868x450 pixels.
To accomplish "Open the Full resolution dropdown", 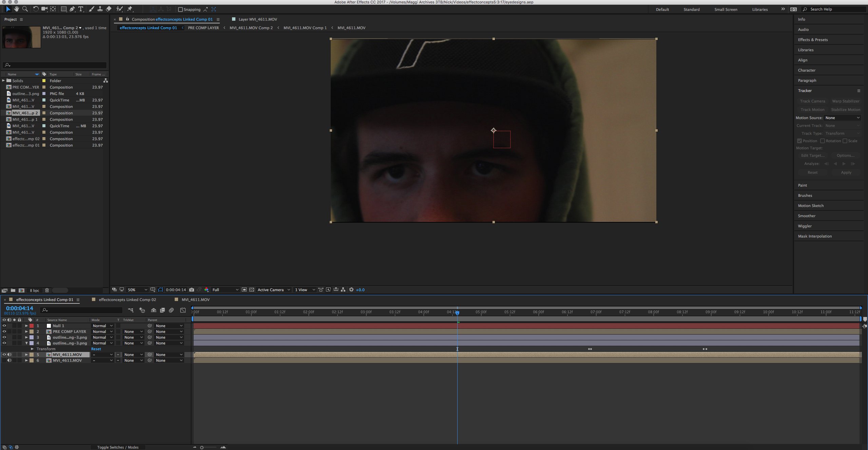I will 225,290.
